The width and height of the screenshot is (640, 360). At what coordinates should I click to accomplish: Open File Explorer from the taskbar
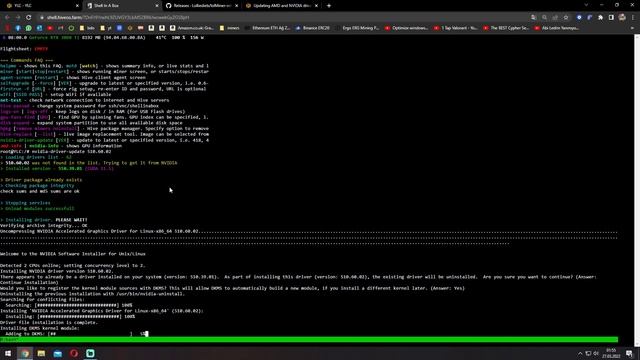(41, 353)
